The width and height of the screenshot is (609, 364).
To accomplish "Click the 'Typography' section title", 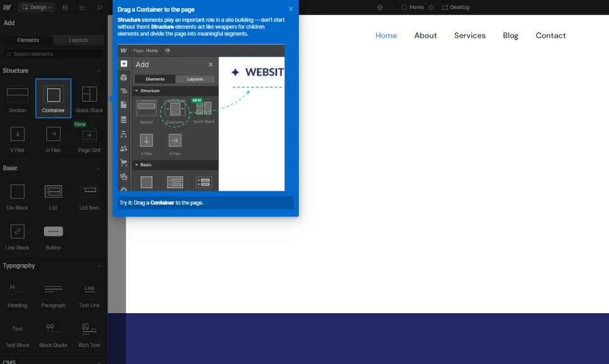I will [x=19, y=266].
